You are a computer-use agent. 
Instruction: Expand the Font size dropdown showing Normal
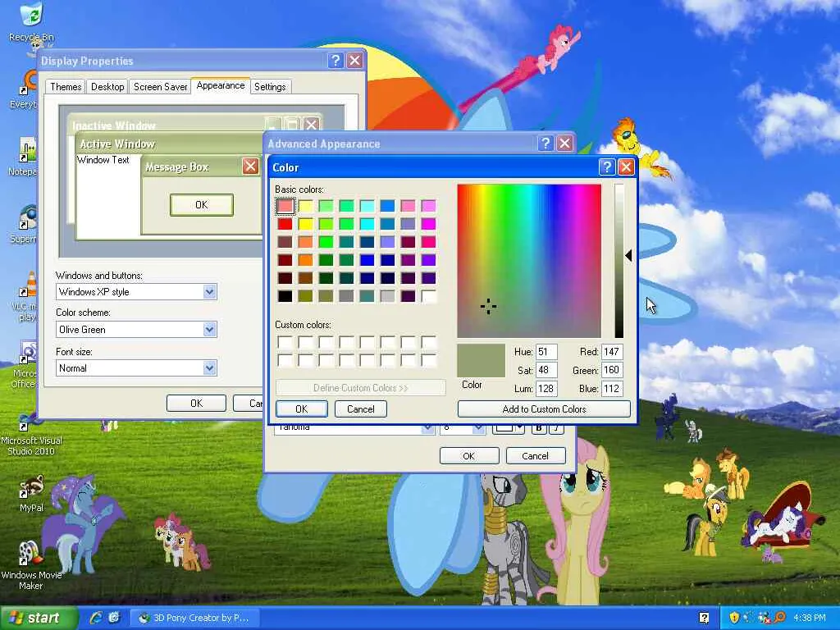click(x=209, y=368)
